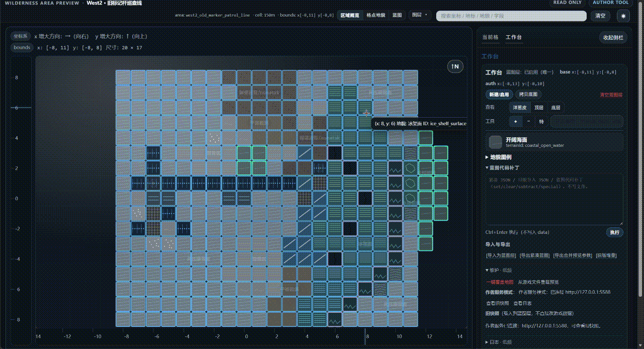Screen dimensions: 644x349
Task: Switch to 区域概览 overview mode
Action: (x=350, y=16)
